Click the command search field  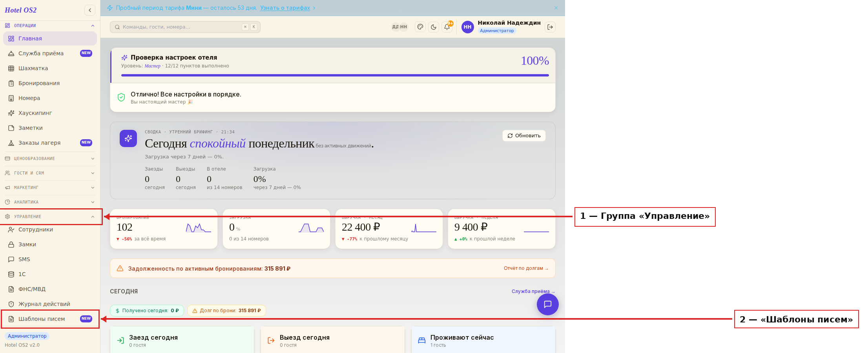click(185, 27)
